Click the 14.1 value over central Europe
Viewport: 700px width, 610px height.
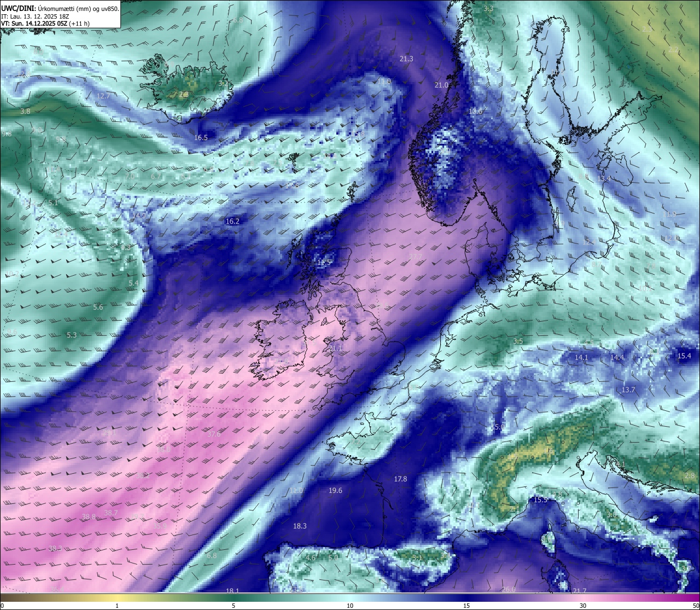(x=581, y=358)
